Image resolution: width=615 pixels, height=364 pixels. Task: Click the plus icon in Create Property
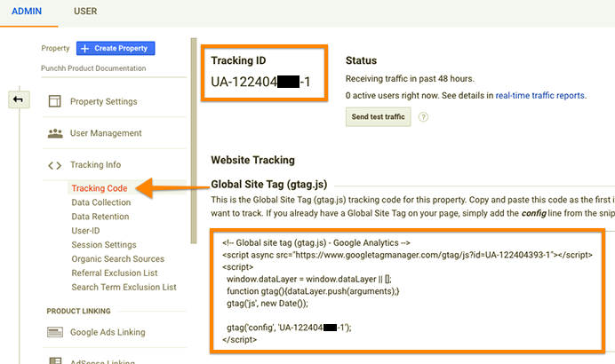coord(84,49)
